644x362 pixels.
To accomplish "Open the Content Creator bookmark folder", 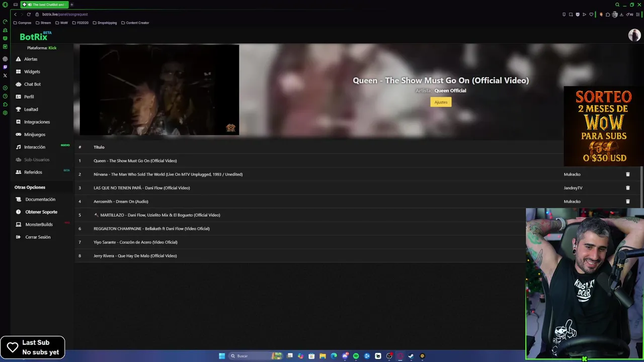I will 135,23.
